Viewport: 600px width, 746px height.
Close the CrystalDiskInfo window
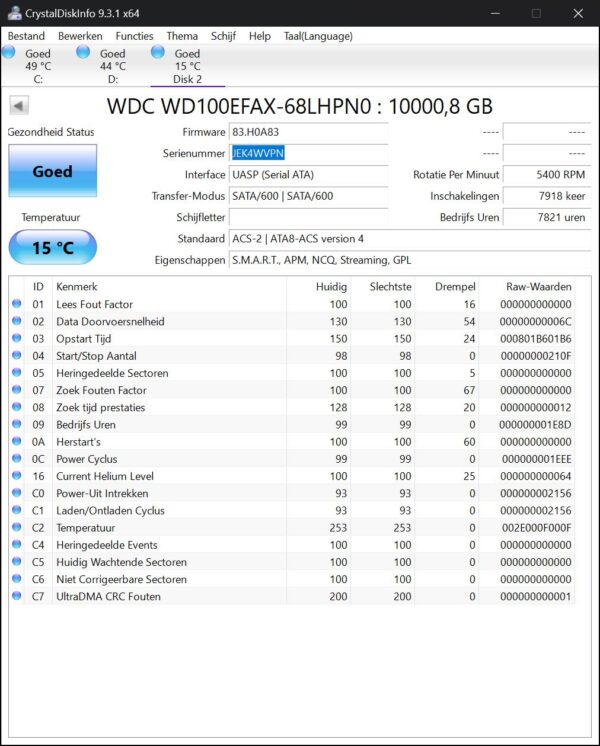tap(578, 13)
